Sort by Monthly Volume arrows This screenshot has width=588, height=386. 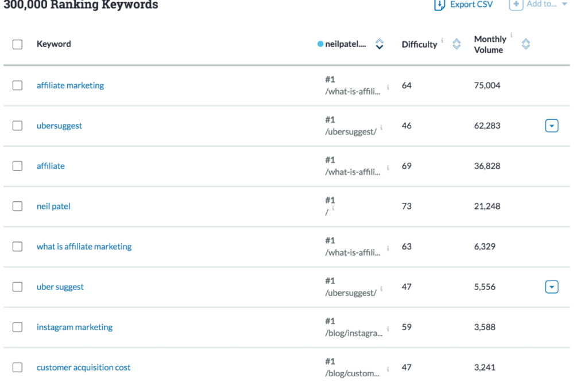526,44
